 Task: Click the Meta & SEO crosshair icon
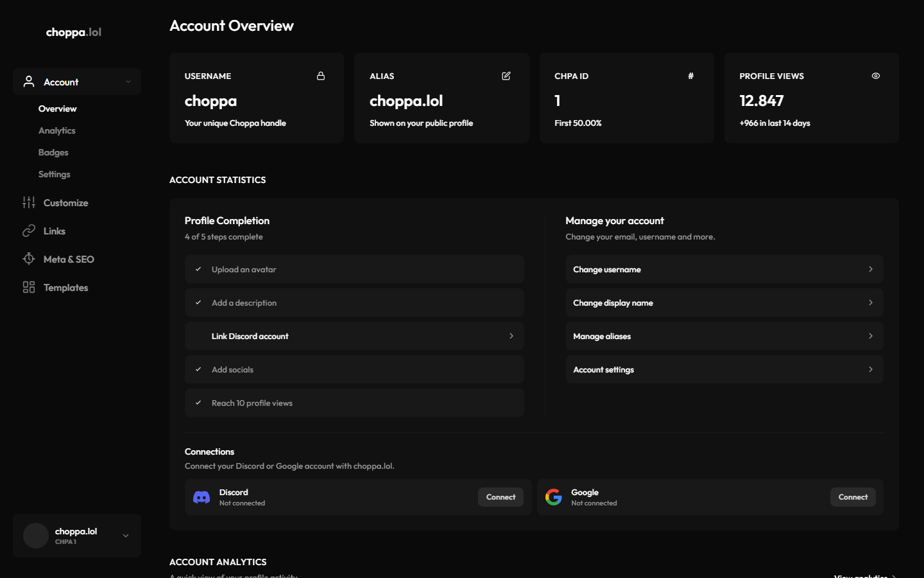click(x=29, y=259)
